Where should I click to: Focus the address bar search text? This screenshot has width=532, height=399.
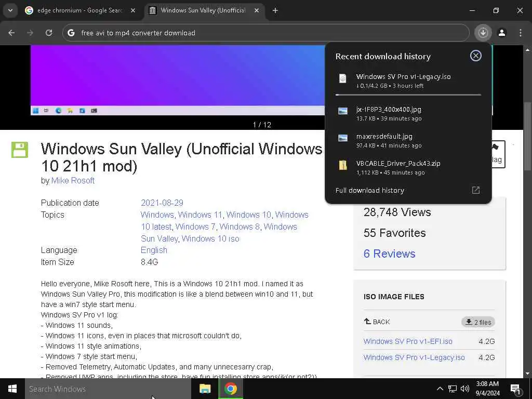(x=138, y=33)
